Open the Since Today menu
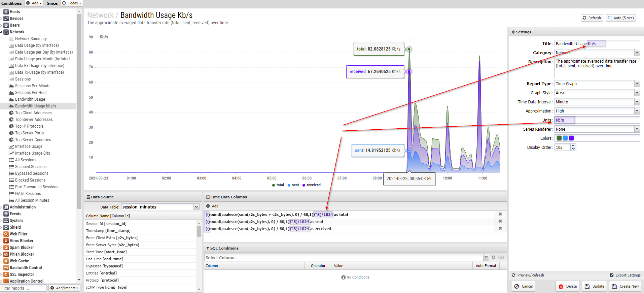Viewport: 644px width, 293px height. tap(72, 3)
